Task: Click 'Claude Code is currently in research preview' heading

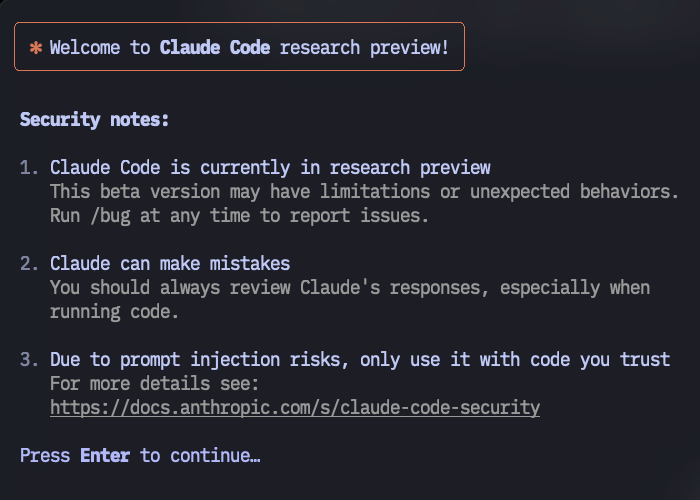Action: 270,168
